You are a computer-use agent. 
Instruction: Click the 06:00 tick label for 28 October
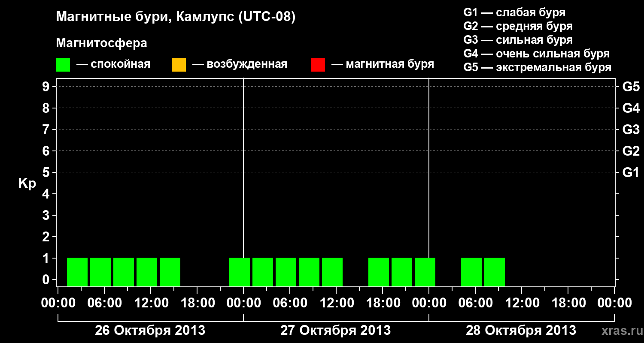(475, 303)
